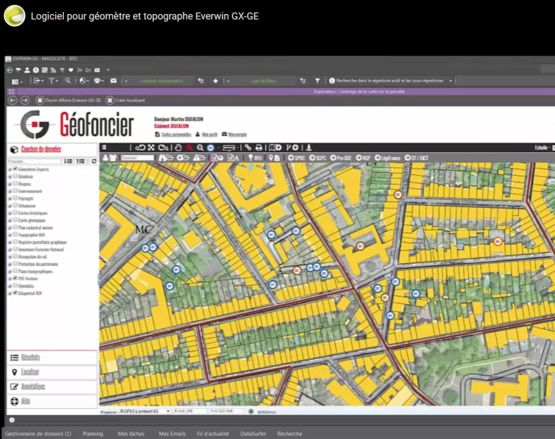Check the Risques layer checkbox
Screen dimensions: 555x439
click(x=15, y=184)
